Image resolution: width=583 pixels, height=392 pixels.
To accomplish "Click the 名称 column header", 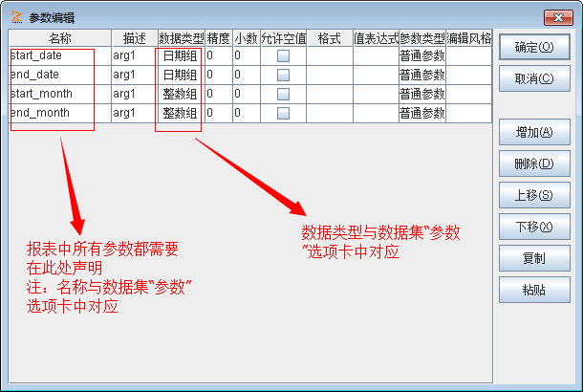I will (x=60, y=38).
